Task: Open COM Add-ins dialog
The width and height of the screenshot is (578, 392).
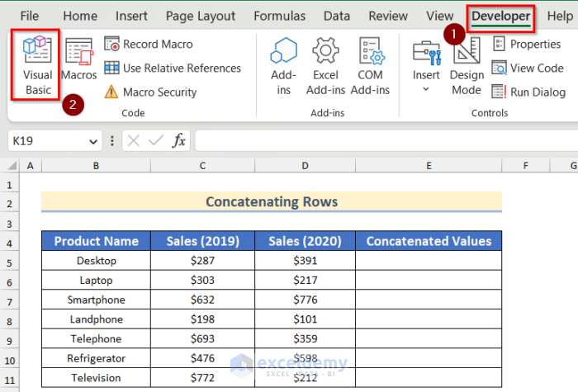Action: coord(370,66)
